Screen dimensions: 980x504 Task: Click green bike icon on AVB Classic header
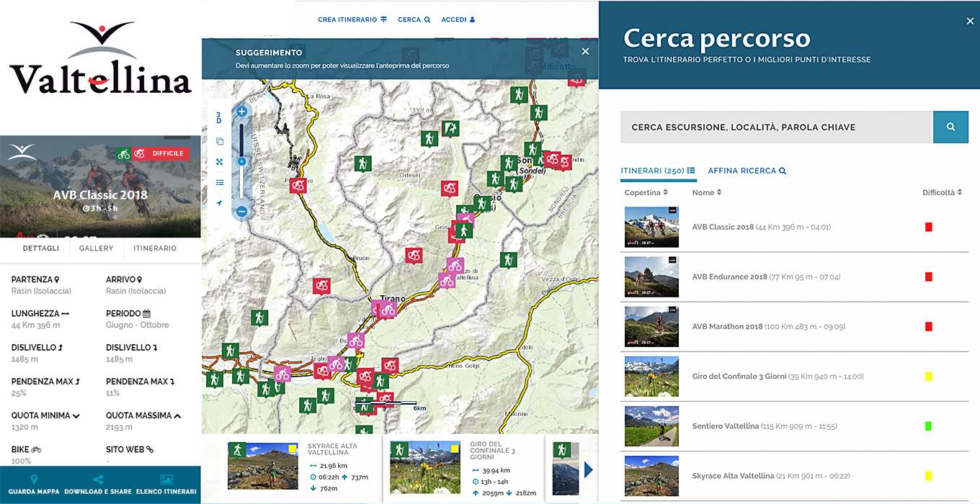(124, 153)
